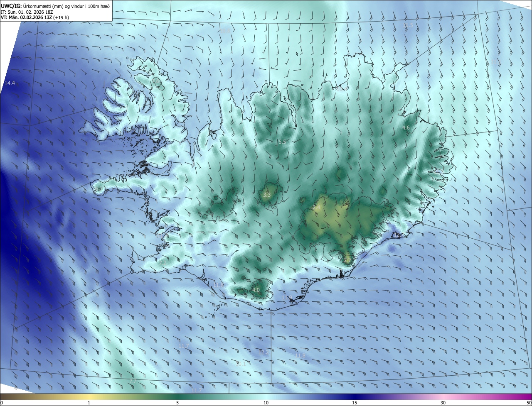Click the 5 tick on the color scale
The width and height of the screenshot is (532, 406).
pyautogui.click(x=177, y=403)
